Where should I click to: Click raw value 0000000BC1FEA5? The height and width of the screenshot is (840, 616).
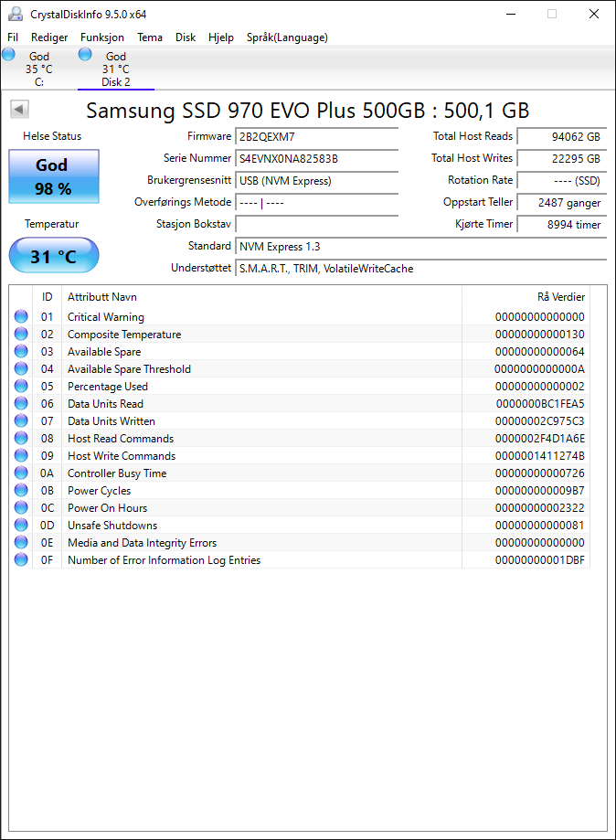[540, 404]
